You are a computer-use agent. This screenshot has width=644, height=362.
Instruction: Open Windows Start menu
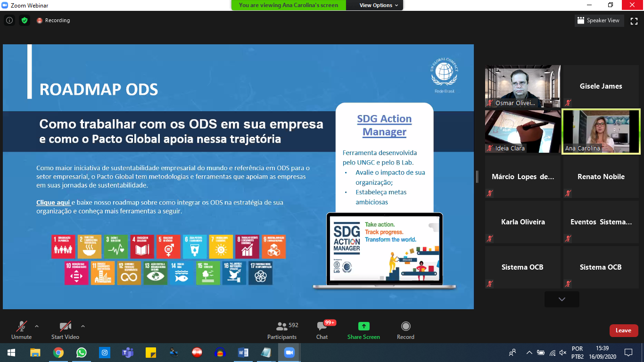[11, 352]
